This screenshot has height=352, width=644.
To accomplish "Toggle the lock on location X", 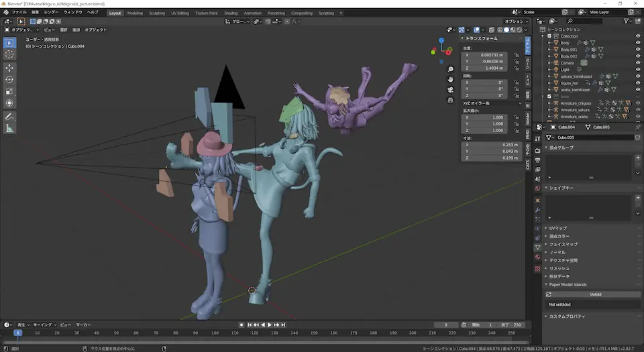I will (517, 54).
